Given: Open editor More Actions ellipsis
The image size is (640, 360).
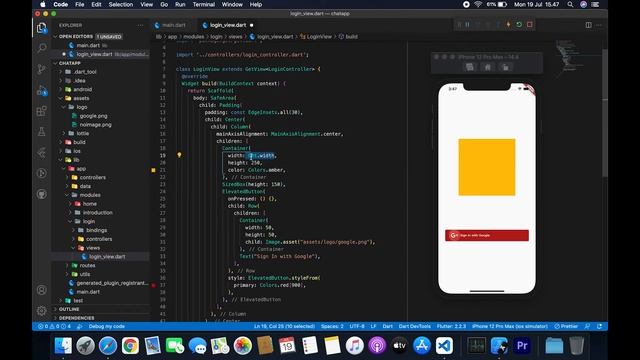Looking at the screenshot, I should [x=599, y=25].
